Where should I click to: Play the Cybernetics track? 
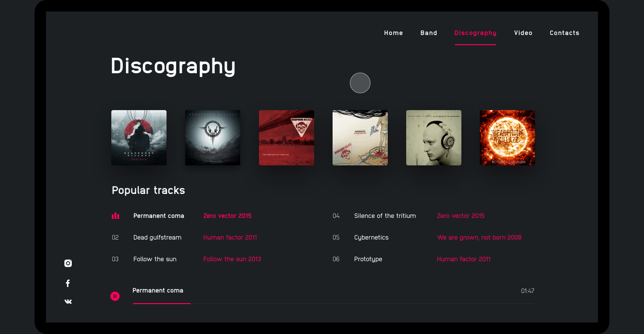pos(371,238)
